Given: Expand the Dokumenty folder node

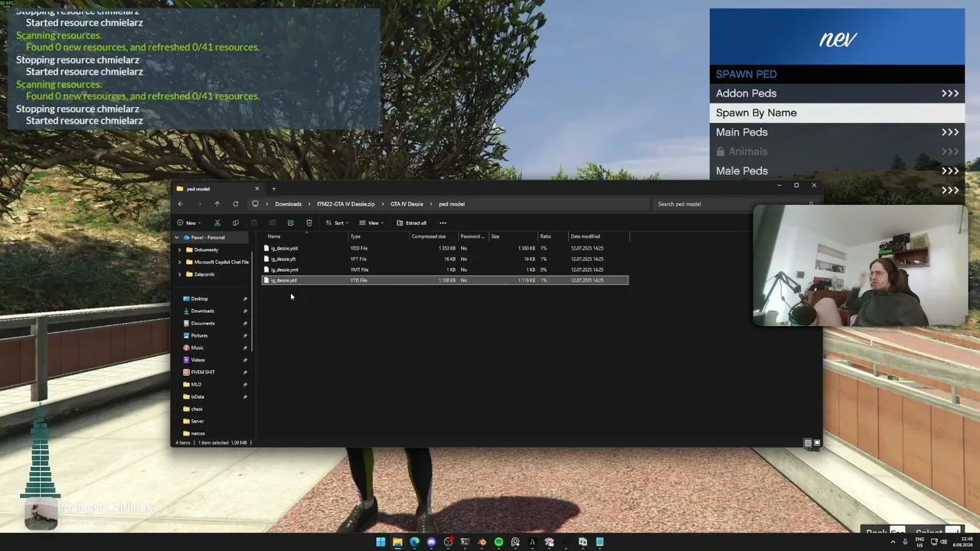Looking at the screenshot, I should (180, 250).
